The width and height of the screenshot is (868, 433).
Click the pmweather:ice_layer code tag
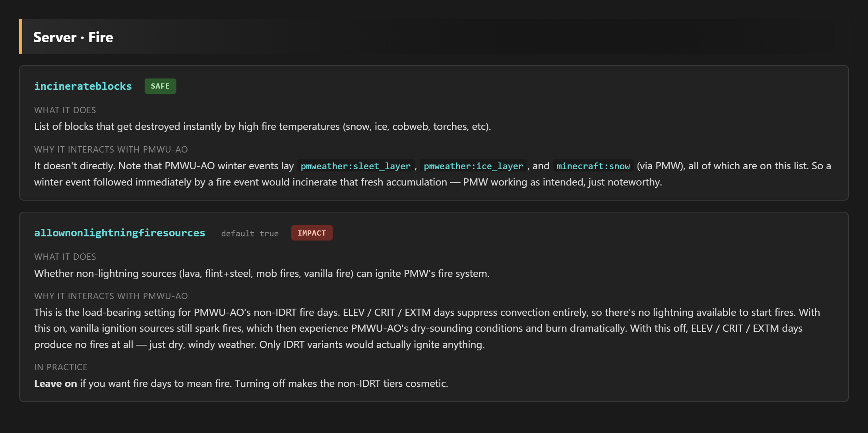(473, 166)
